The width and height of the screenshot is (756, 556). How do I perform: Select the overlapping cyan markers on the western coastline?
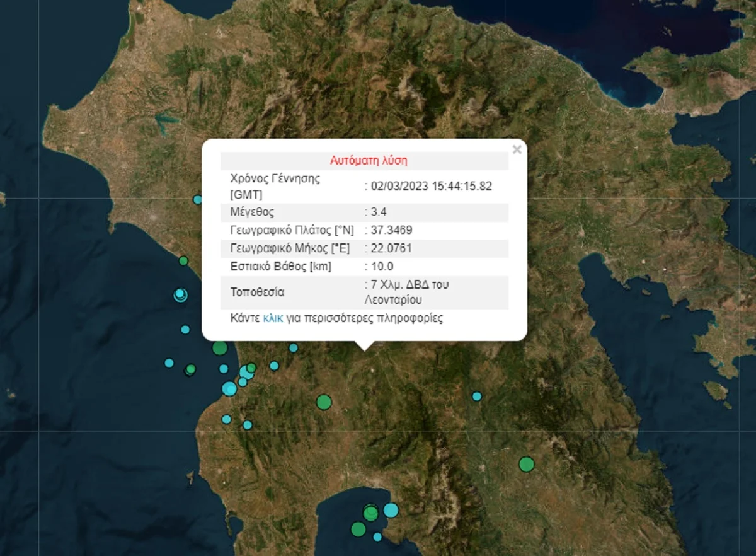[x=180, y=293]
